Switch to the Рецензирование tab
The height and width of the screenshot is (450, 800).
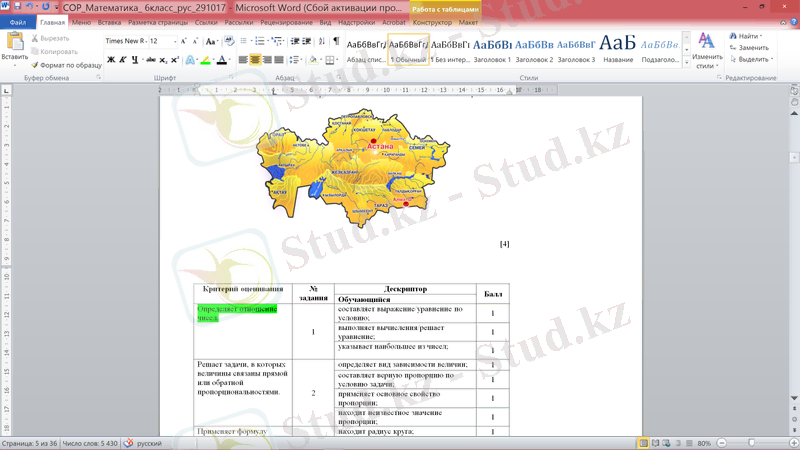(x=286, y=22)
